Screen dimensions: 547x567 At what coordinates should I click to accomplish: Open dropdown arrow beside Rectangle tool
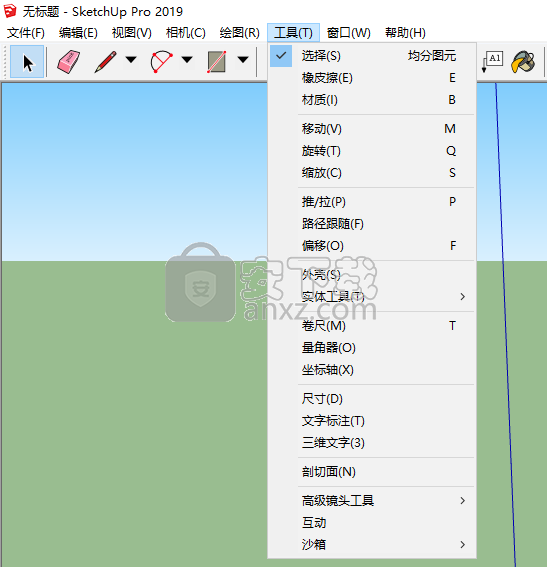[243, 59]
